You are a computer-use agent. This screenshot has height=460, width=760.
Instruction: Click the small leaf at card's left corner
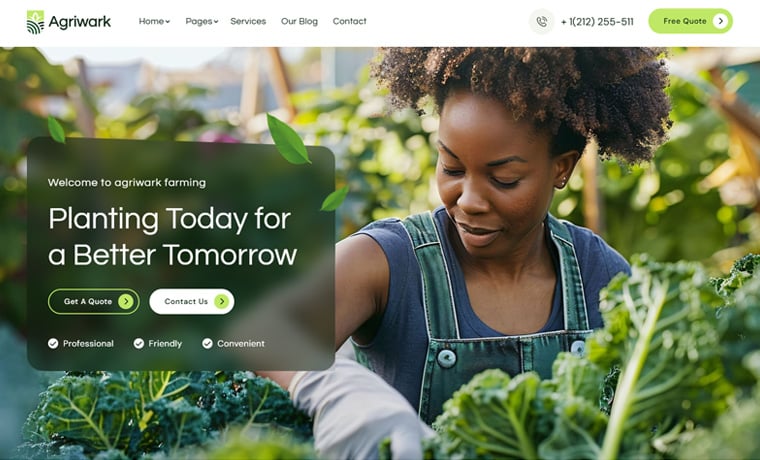click(x=56, y=129)
